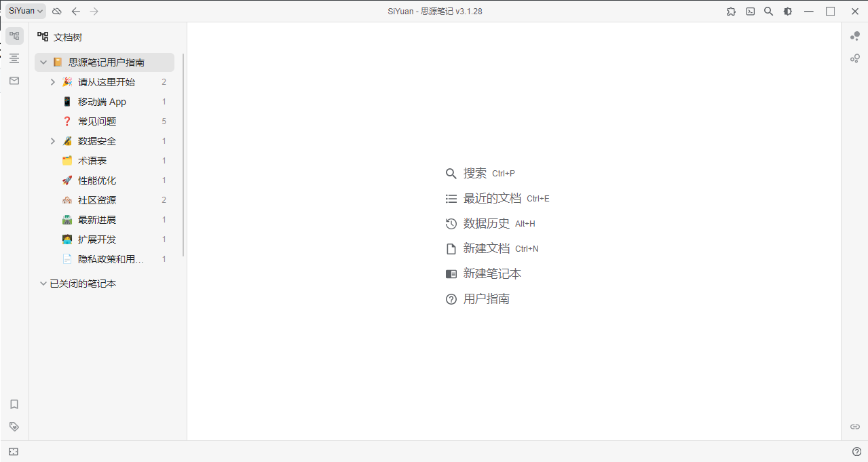Click the phone emoji beside 移动端 App
Screen dimensions: 868x462
click(67, 102)
